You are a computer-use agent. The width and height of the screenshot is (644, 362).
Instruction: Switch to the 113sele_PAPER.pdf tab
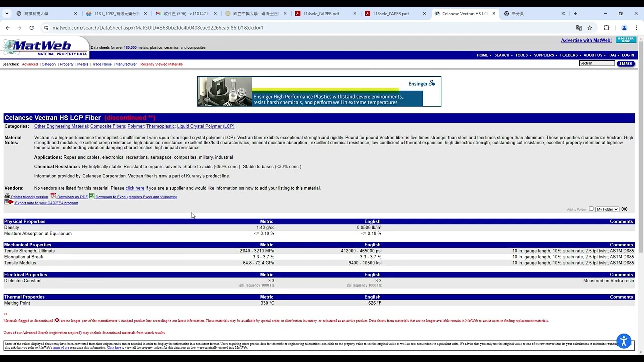(x=394, y=14)
